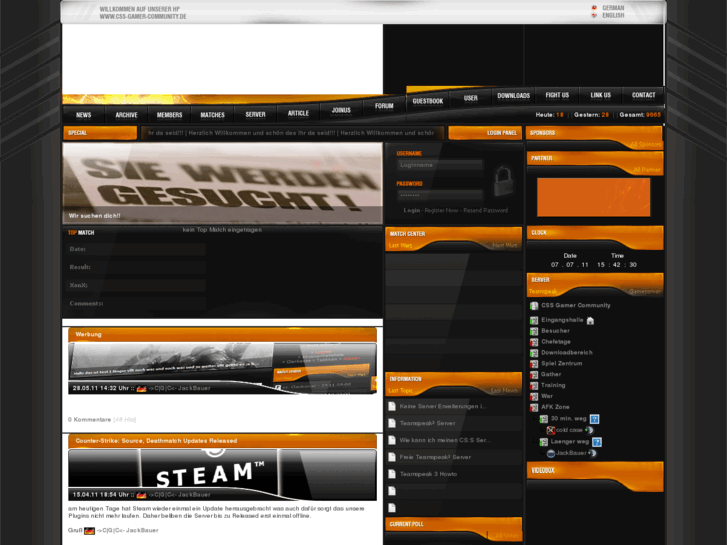727x545 pixels.
Task: Navigate to the FORUM
Action: pyautogui.click(x=384, y=106)
